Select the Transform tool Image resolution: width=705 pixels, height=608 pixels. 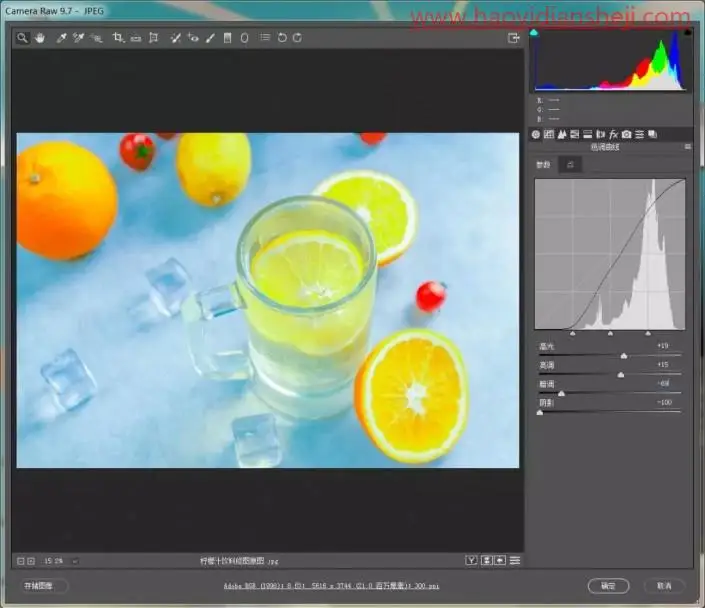pyautogui.click(x=154, y=38)
